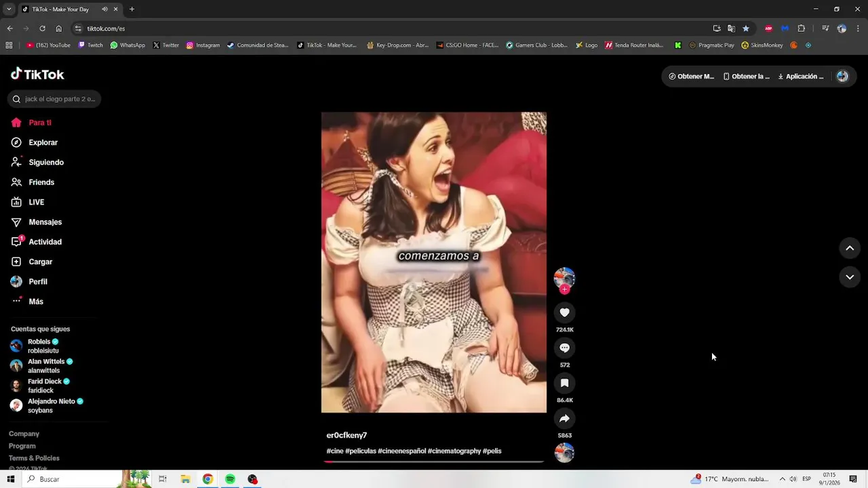Open Actividad notifications

pyautogui.click(x=37, y=241)
